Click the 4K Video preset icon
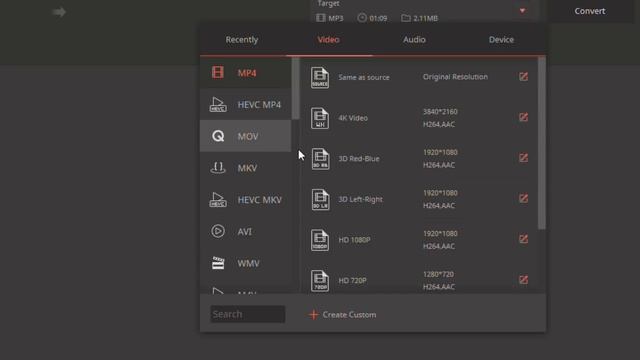 coord(320,118)
